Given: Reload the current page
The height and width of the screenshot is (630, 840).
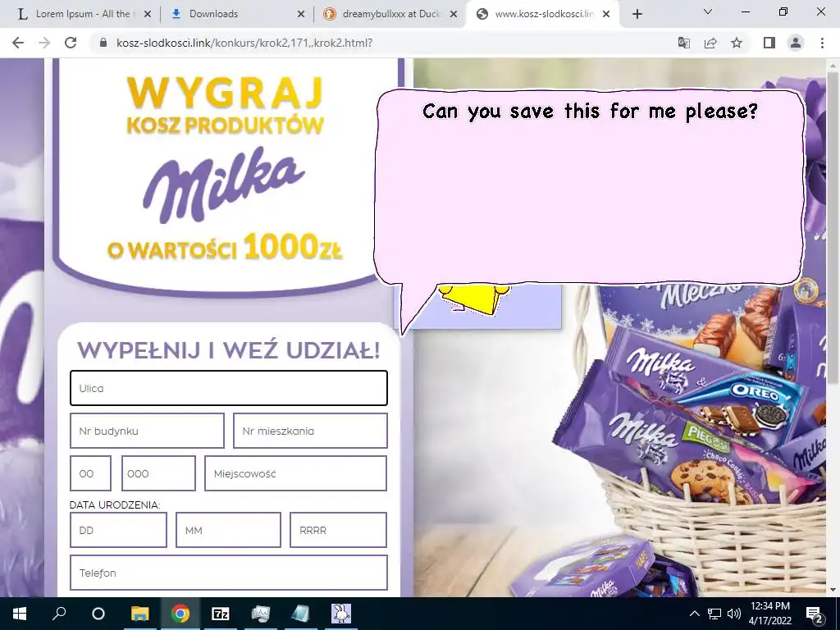Looking at the screenshot, I should pyautogui.click(x=71, y=43).
